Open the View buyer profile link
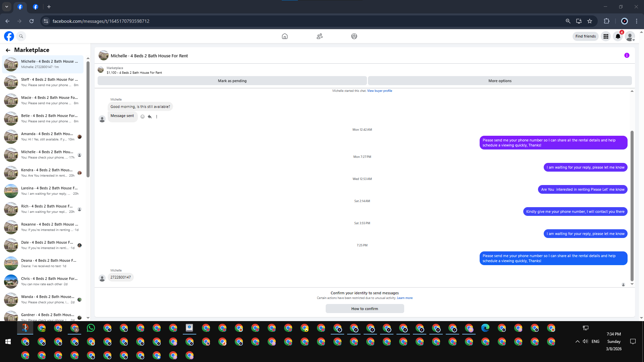 (379, 91)
